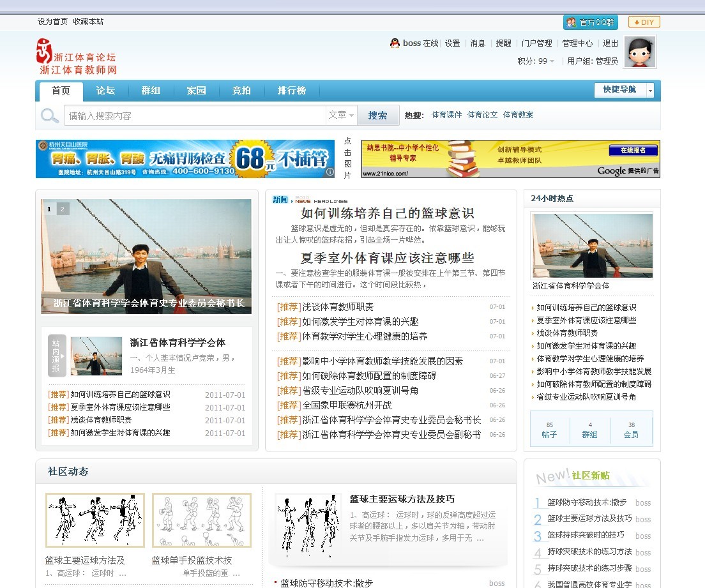Click 85 帖子 stats counter
This screenshot has width=705, height=588.
click(549, 430)
